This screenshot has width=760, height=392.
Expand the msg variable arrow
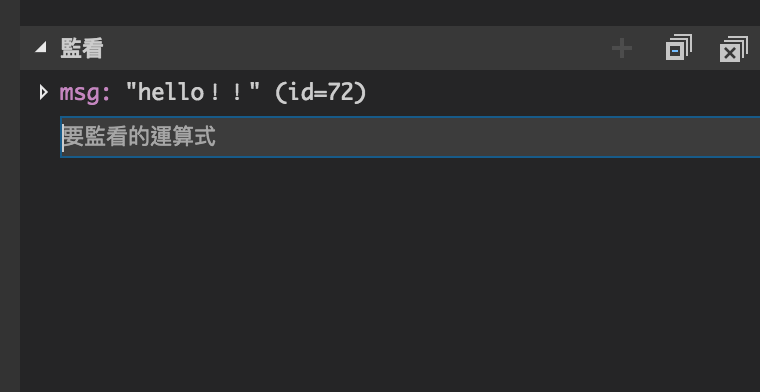pos(44,92)
